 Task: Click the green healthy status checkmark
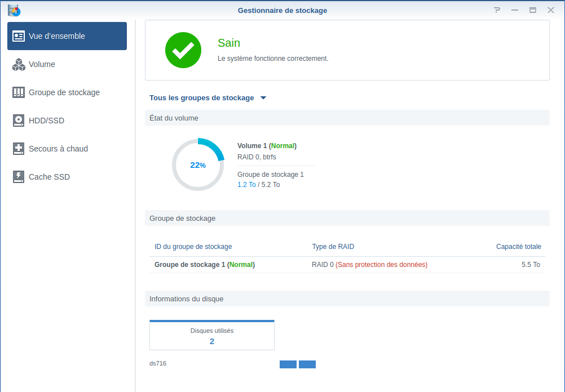pos(183,50)
